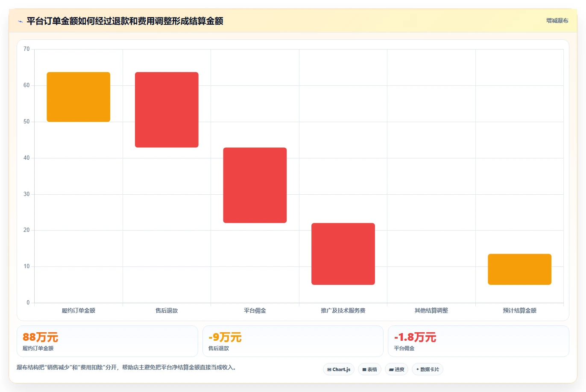Click the y-axis value 0
This screenshot has width=586, height=392.
28,303
